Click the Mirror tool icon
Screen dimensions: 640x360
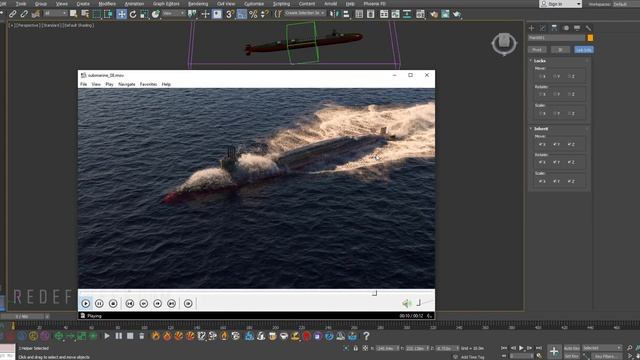(x=334, y=14)
